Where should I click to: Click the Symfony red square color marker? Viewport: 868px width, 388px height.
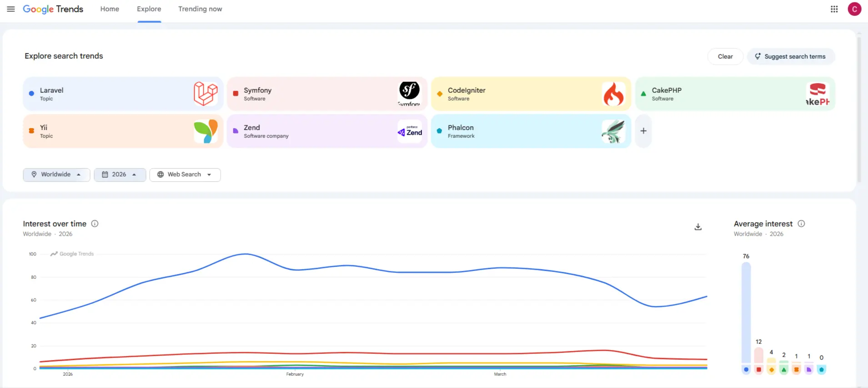click(x=236, y=93)
